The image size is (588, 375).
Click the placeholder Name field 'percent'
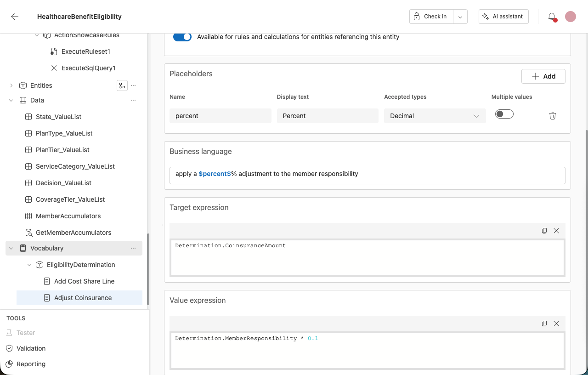tap(220, 116)
